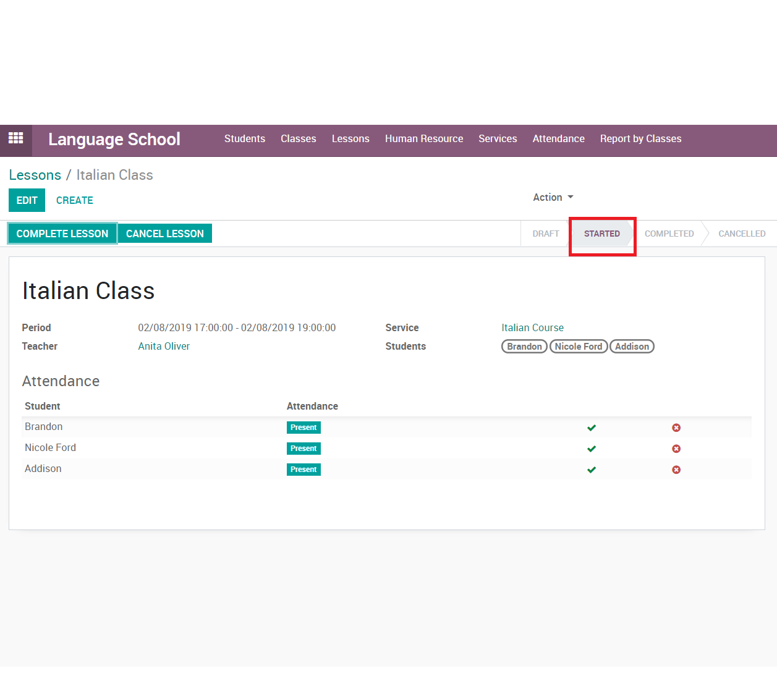Click red cross icon for Brandon
Image resolution: width=777 pixels, height=700 pixels.
pos(676,428)
